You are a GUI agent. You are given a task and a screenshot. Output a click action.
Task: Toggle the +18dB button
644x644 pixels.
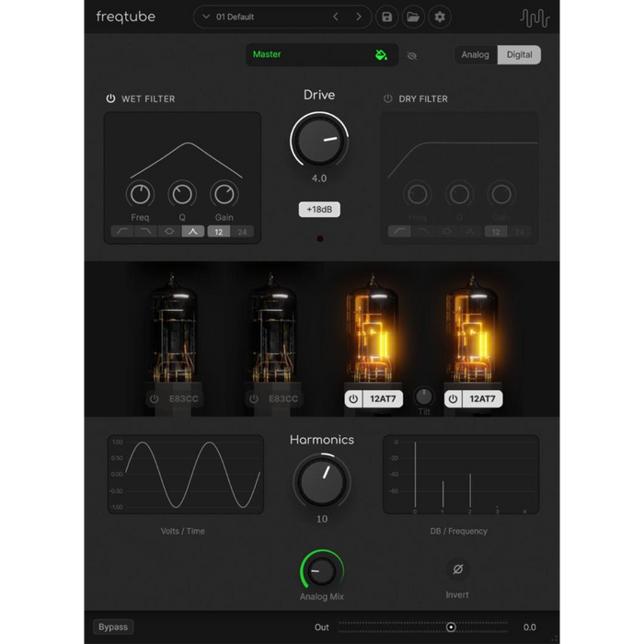point(319,210)
